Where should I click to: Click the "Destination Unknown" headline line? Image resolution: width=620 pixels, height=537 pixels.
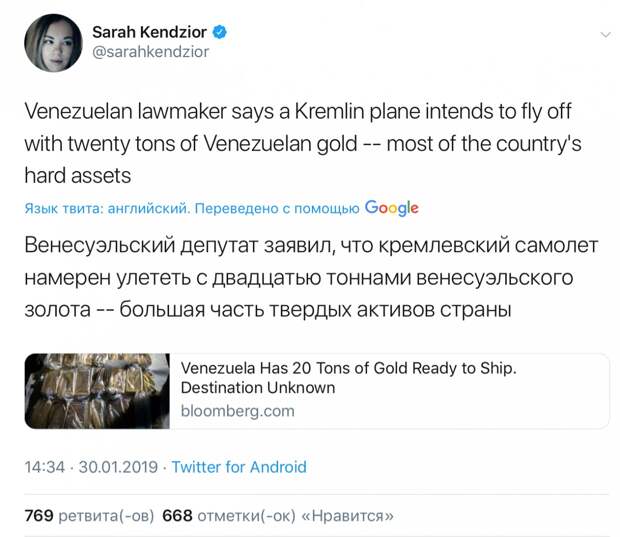258,388
